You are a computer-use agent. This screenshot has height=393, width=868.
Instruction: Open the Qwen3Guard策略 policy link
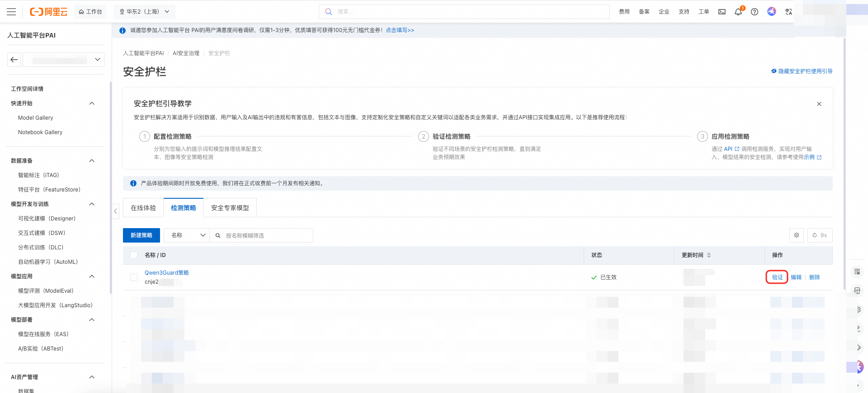[167, 273]
